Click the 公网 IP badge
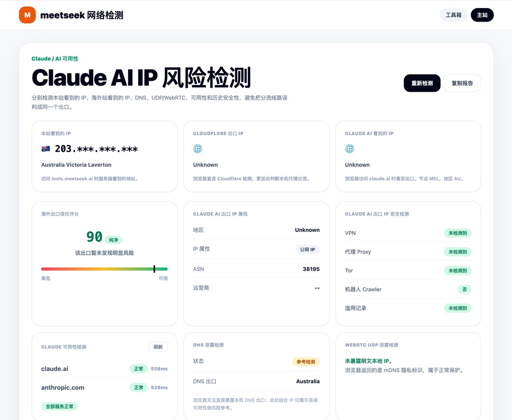The height and width of the screenshot is (420, 512). click(x=307, y=249)
